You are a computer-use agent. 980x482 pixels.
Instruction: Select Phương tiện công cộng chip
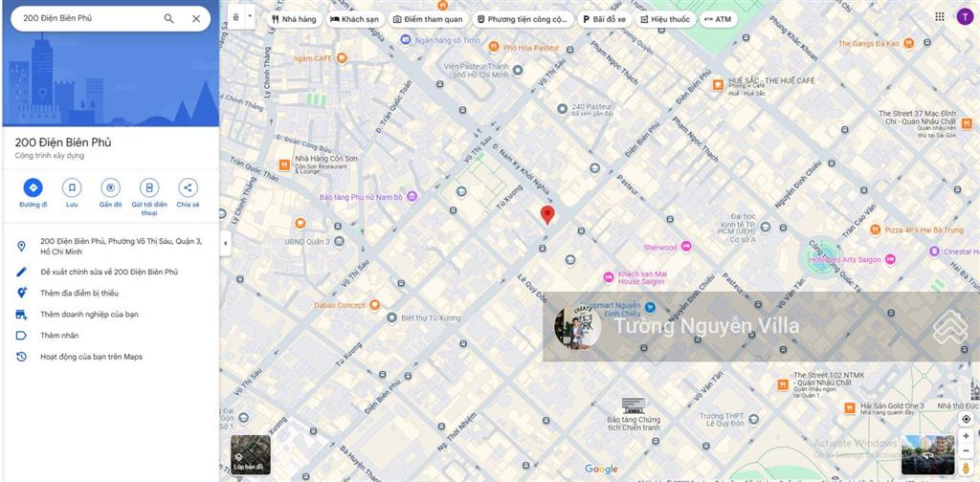(x=523, y=19)
